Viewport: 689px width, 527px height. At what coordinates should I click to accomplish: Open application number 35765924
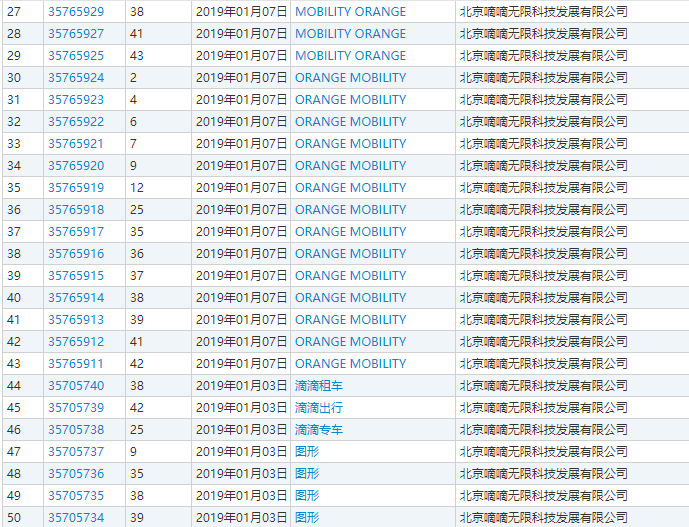tap(76, 78)
